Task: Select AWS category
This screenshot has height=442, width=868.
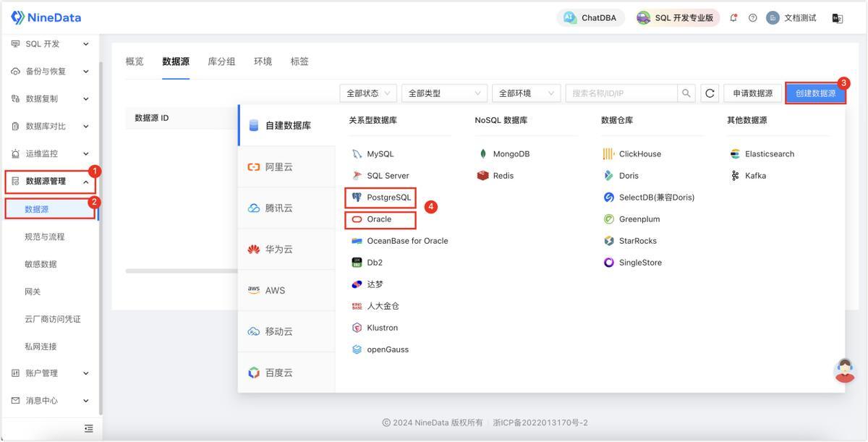Action: [x=287, y=290]
